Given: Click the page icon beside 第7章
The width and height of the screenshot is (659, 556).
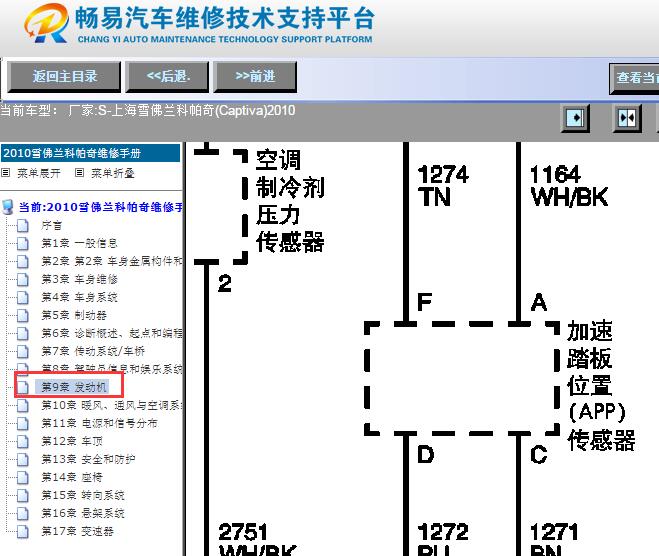Looking at the screenshot, I should 23,351.
